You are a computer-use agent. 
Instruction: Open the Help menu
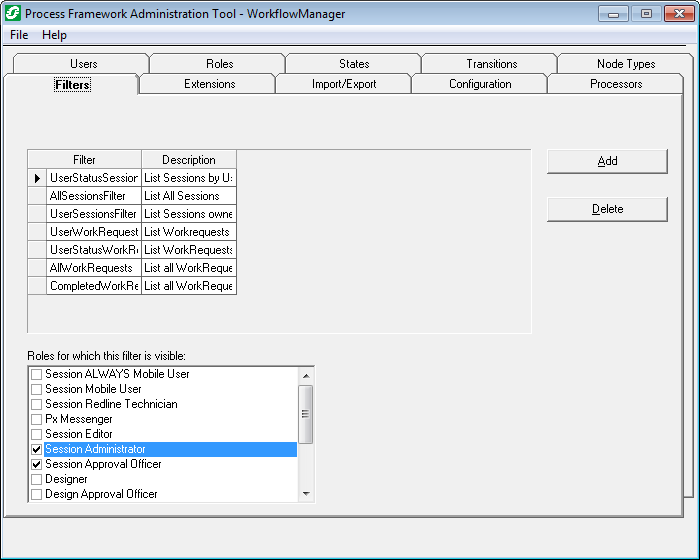[54, 35]
